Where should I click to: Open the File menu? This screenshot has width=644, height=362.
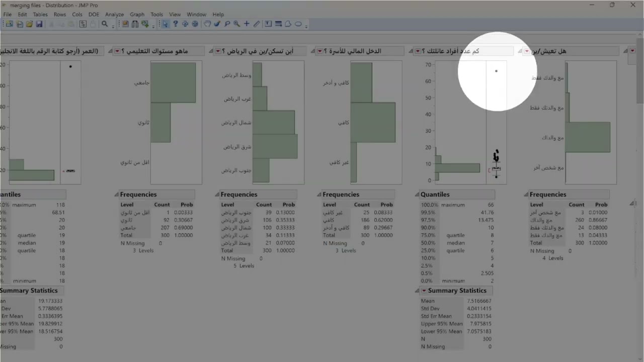coord(7,15)
